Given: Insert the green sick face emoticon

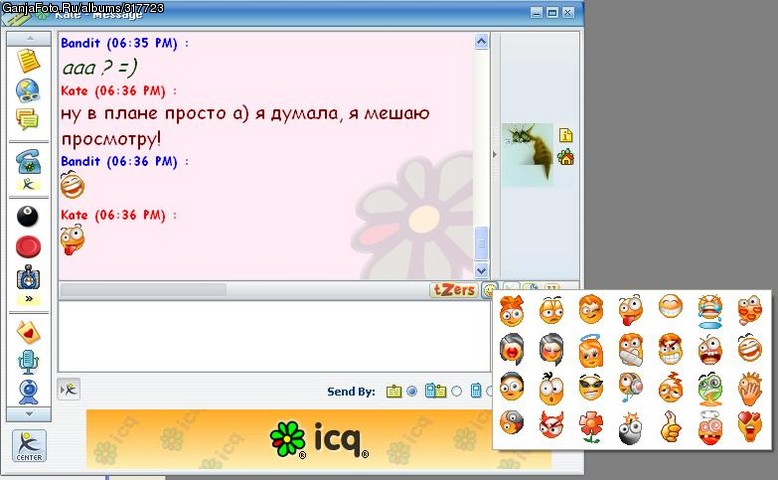Looking at the screenshot, I should point(710,389).
